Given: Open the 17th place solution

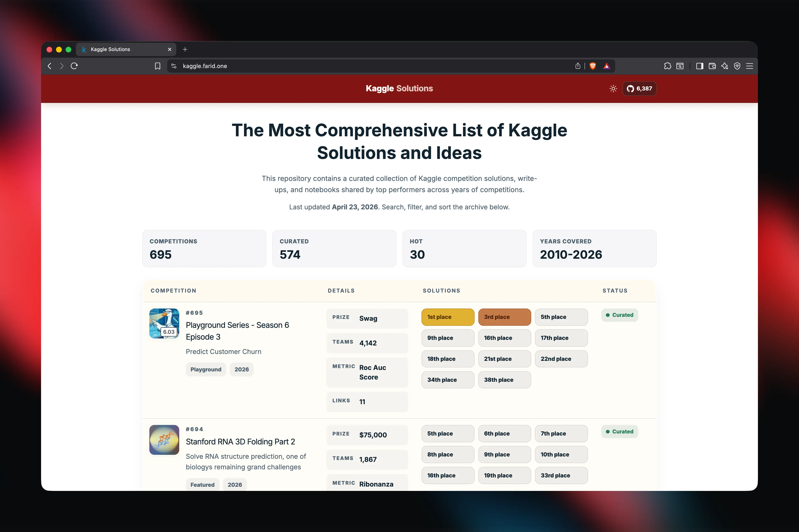Looking at the screenshot, I should [561, 338].
